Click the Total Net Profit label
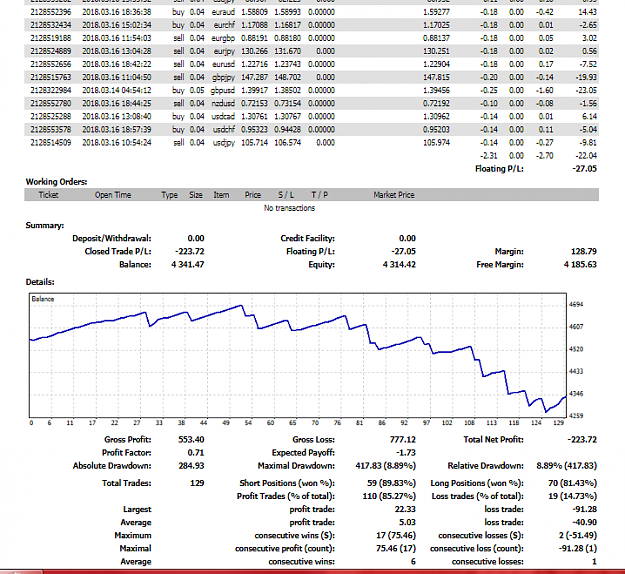Image resolution: width=625 pixels, height=574 pixels. (x=493, y=440)
